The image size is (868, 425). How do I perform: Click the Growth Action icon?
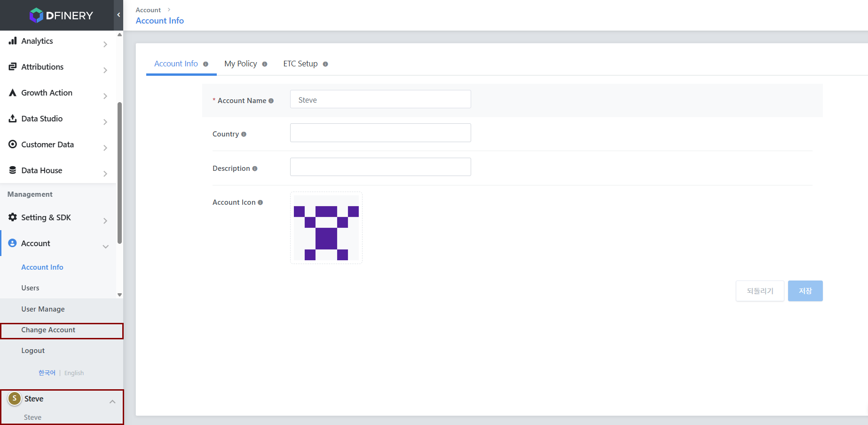(13, 93)
